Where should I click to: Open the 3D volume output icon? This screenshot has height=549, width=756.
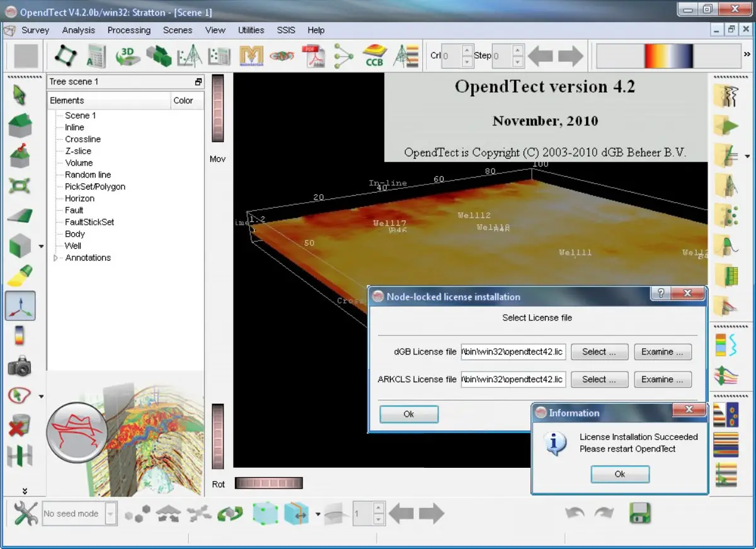[x=128, y=55]
